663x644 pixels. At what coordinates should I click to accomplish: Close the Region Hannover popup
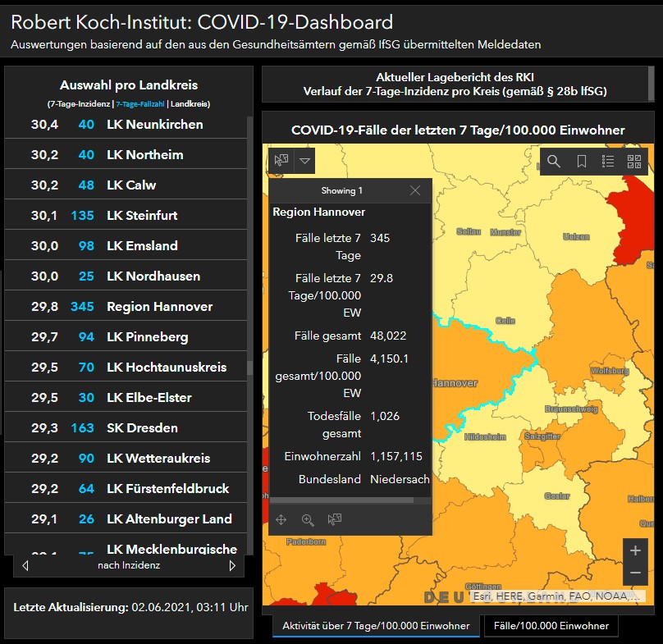pyautogui.click(x=415, y=190)
